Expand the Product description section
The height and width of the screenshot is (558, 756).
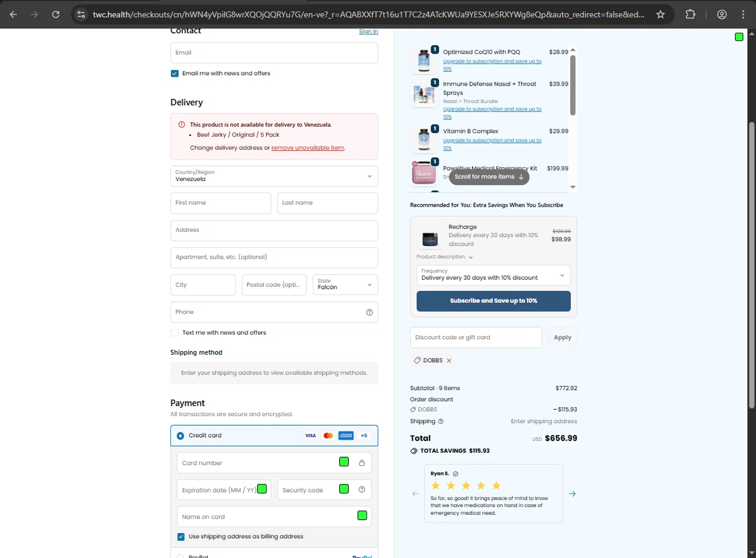coord(445,257)
